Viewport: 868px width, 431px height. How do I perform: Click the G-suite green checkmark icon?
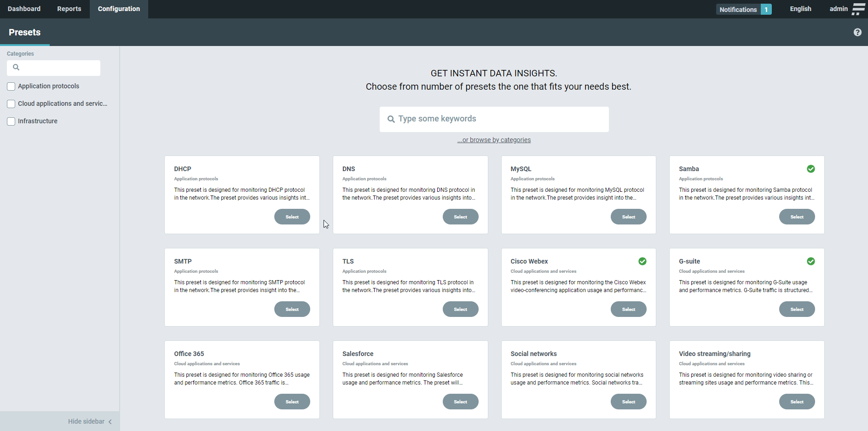tap(811, 261)
